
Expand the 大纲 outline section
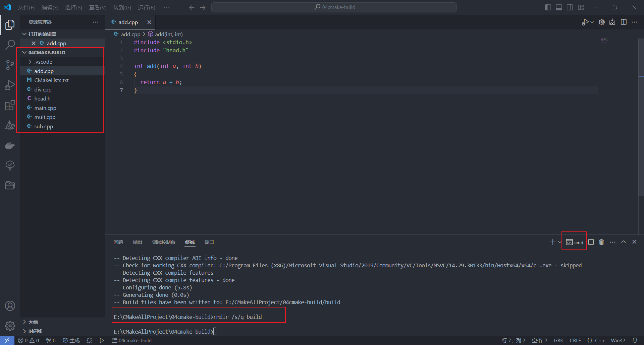33,322
